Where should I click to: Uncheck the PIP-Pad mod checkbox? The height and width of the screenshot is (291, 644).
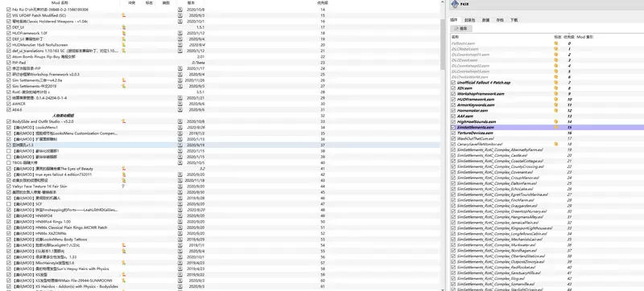coord(9,63)
